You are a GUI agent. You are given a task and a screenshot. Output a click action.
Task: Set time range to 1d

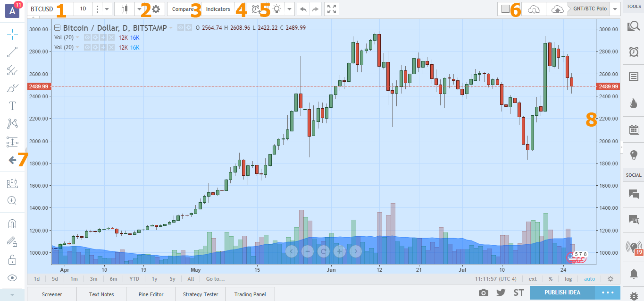point(36,279)
